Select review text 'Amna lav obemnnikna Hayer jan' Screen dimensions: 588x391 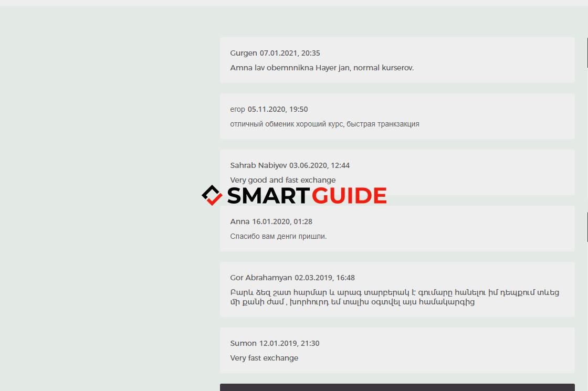click(x=290, y=68)
